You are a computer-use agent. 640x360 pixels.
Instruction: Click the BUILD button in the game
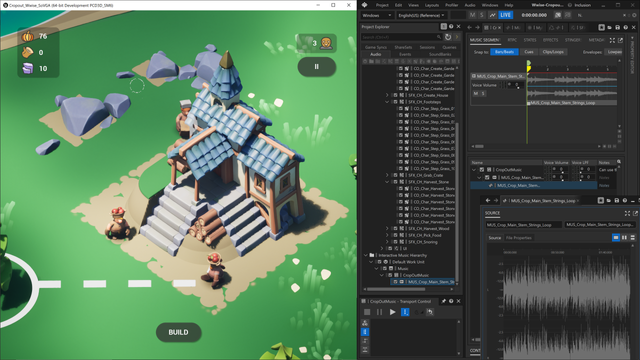pos(178,332)
